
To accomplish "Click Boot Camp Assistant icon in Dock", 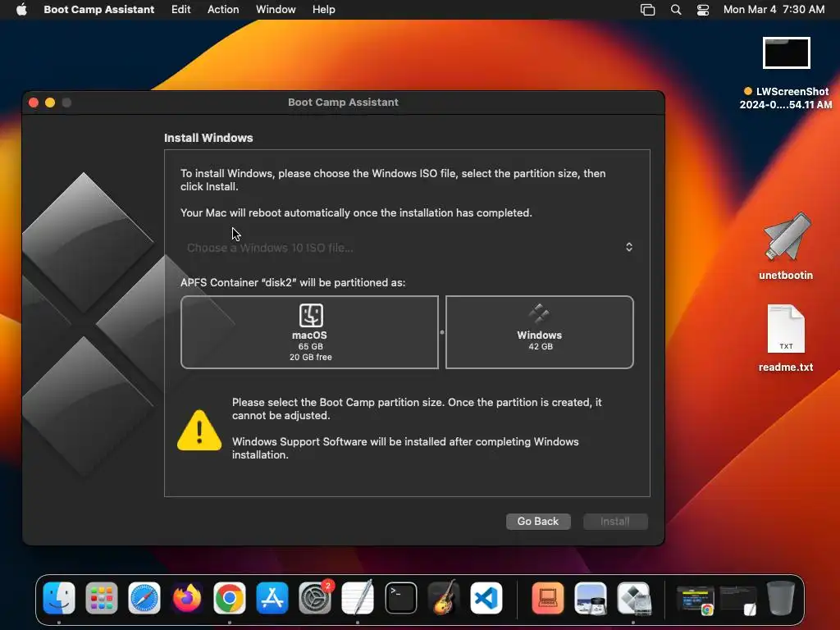I will (x=633, y=598).
